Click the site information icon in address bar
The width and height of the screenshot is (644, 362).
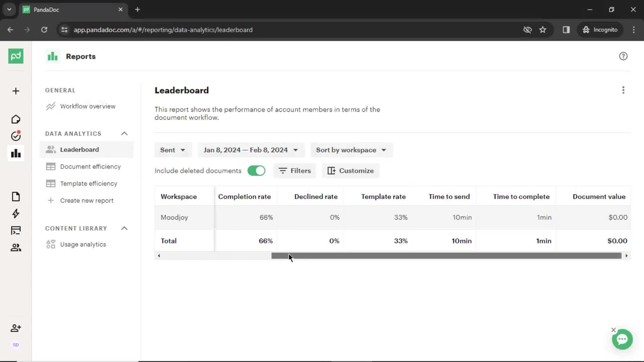(64, 30)
